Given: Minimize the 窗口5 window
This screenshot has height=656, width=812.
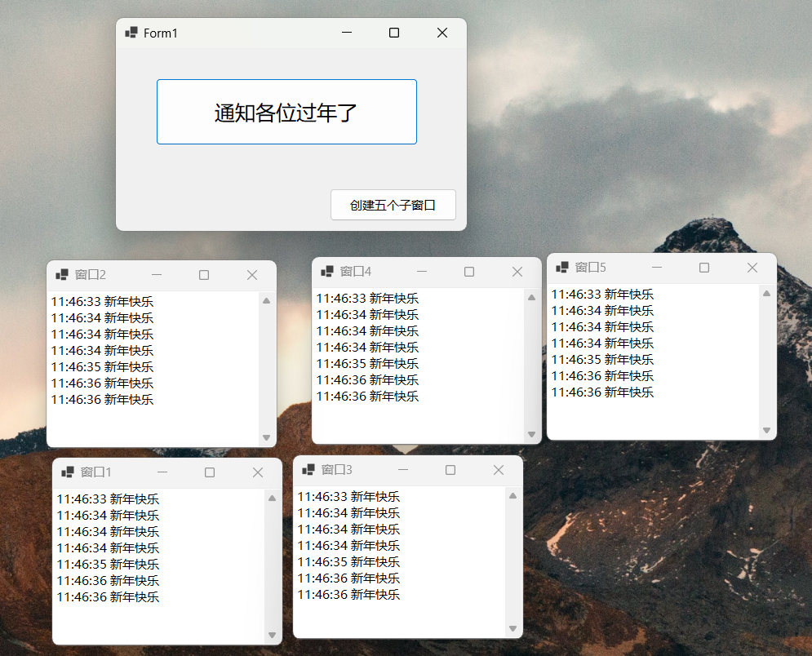Looking at the screenshot, I should click(x=657, y=268).
